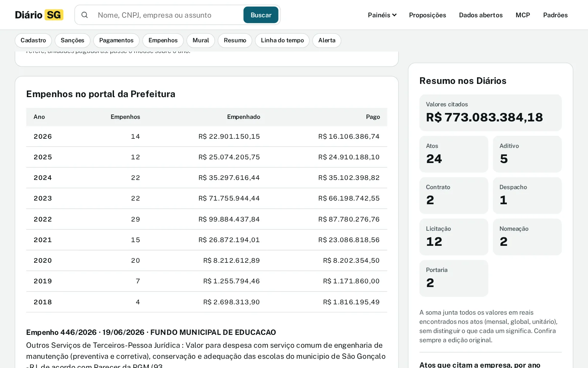Viewport: 588px width, 368px height.
Task: Click the Portaria count card
Action: pos(454,278)
